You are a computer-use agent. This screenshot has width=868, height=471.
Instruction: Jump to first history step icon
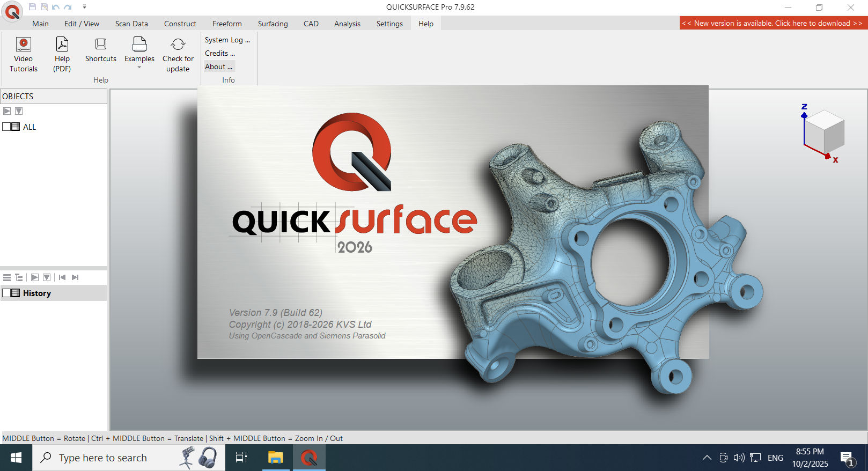pyautogui.click(x=62, y=277)
